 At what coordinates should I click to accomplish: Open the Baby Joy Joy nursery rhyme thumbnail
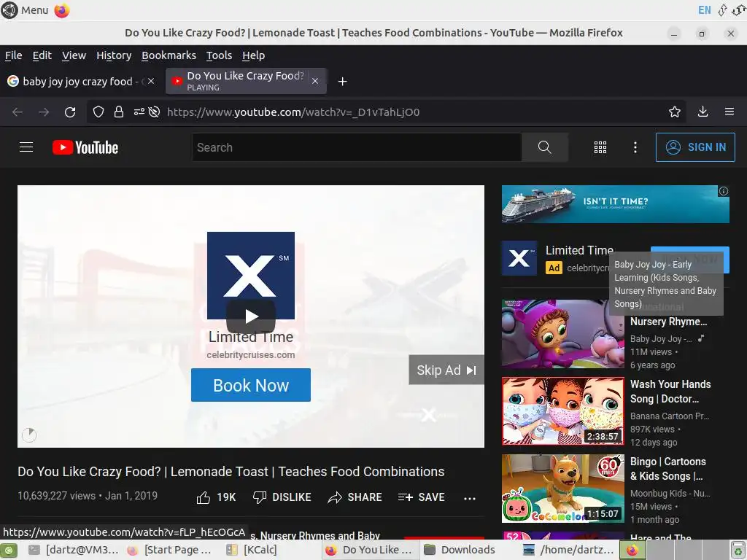pyautogui.click(x=562, y=334)
